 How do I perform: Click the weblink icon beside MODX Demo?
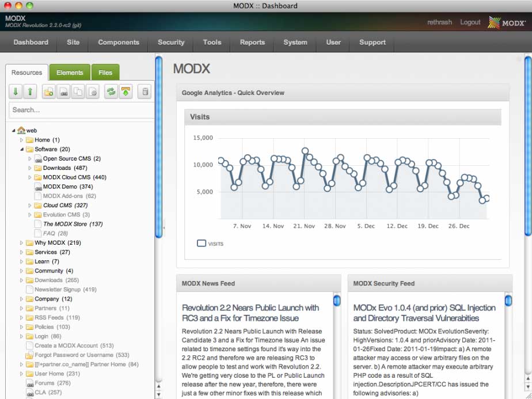(39, 187)
